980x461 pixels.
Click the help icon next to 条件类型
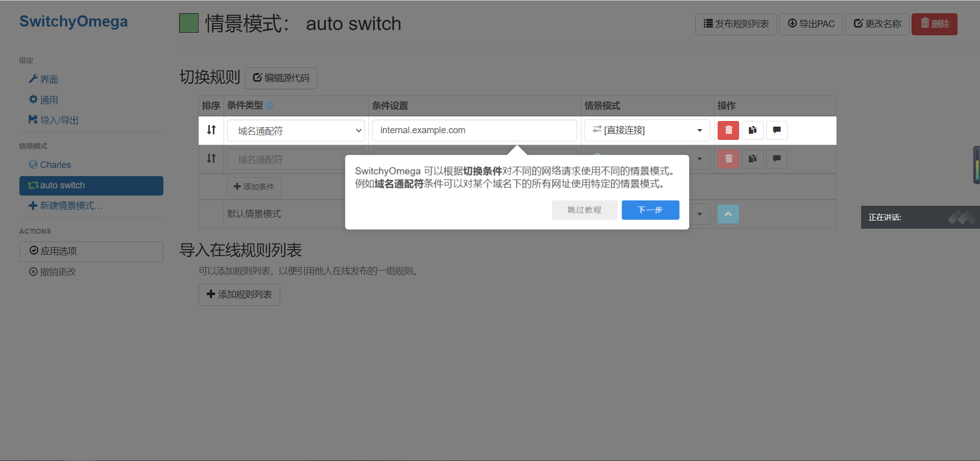click(270, 105)
